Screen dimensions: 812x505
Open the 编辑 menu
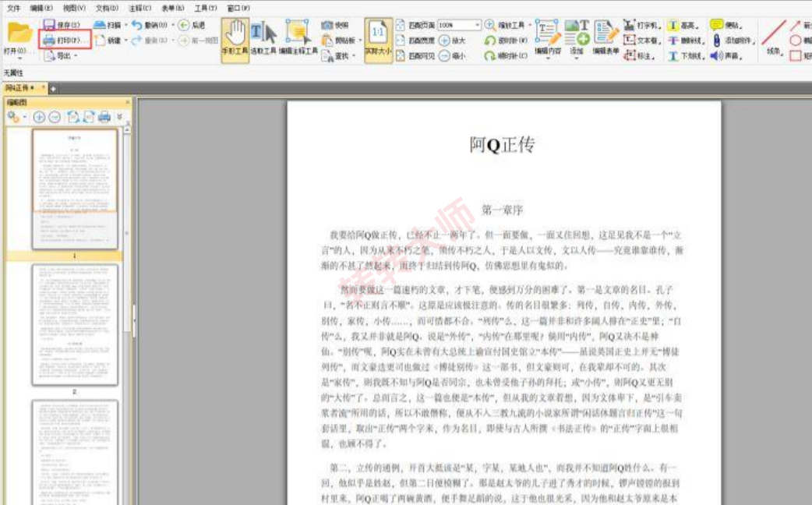click(41, 8)
